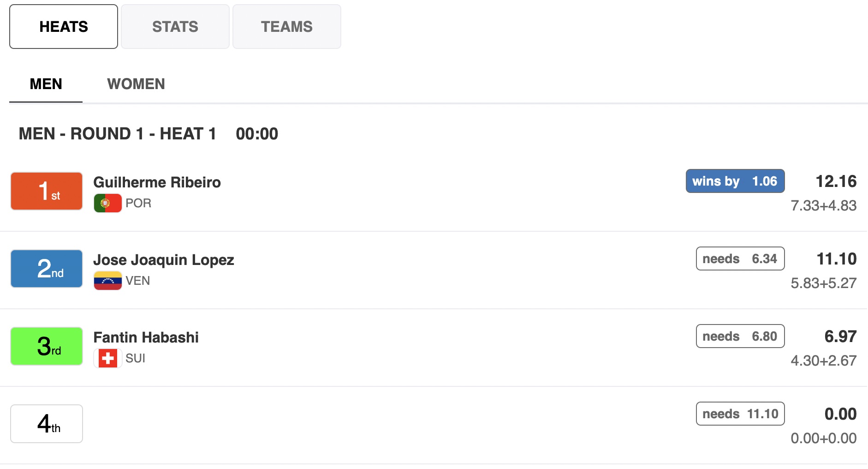Switch to the STATS tab
Image resolution: width=868 pixels, height=469 pixels.
click(x=175, y=27)
